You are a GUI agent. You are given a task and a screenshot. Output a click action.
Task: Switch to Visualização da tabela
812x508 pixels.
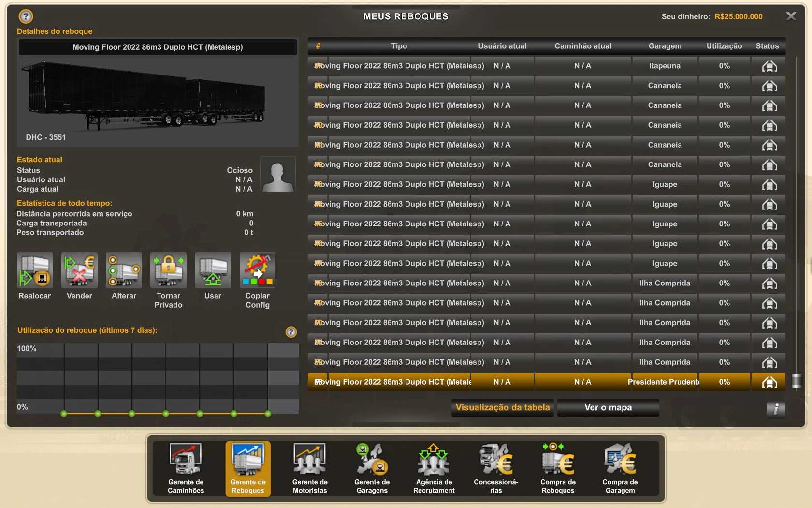502,407
